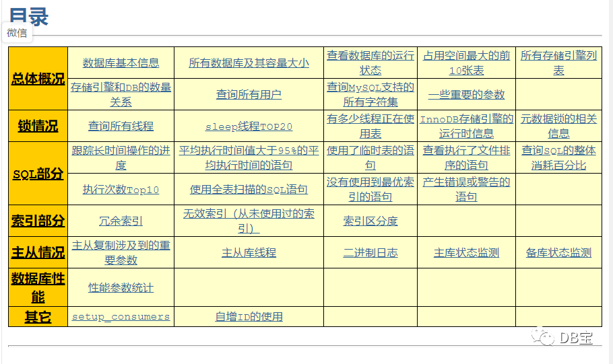Click 查询所有用户 link
This screenshot has width=613, height=364.
[x=249, y=94]
